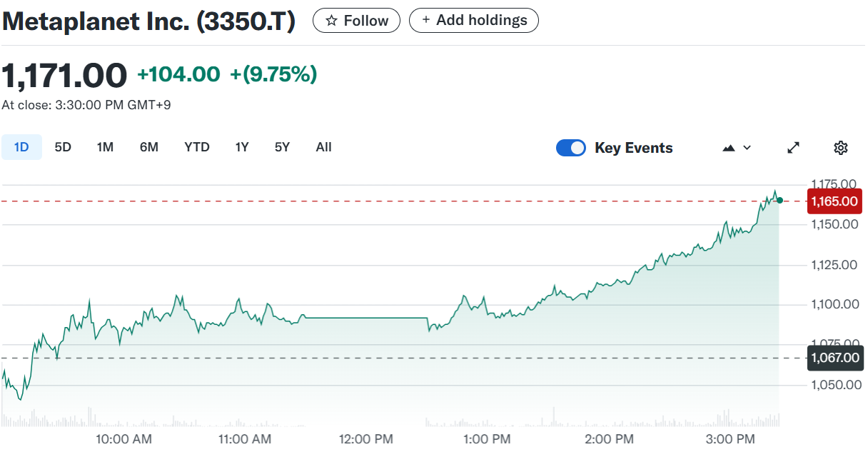Click the Add holdings button

click(x=473, y=20)
